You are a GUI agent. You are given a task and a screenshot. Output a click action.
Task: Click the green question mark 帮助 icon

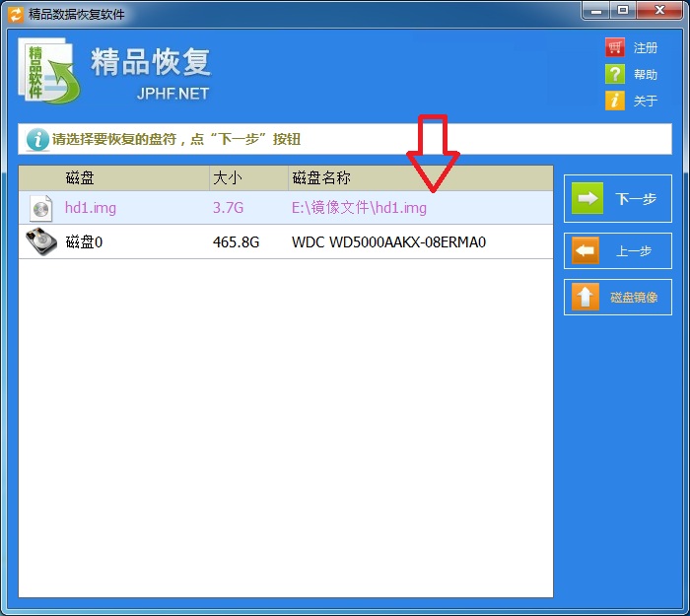(x=615, y=74)
